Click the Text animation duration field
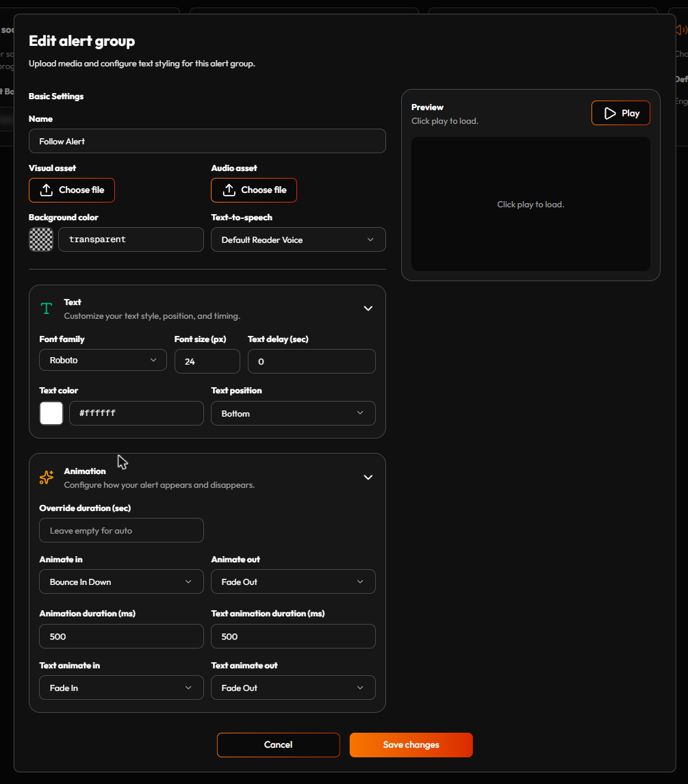Screen dimensions: 688x784 tap(293, 636)
